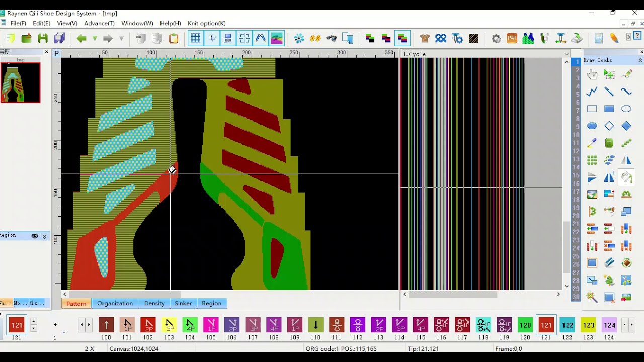Click the clipboard paste icon
Image resolution: width=644 pixels, height=362 pixels.
(x=174, y=38)
